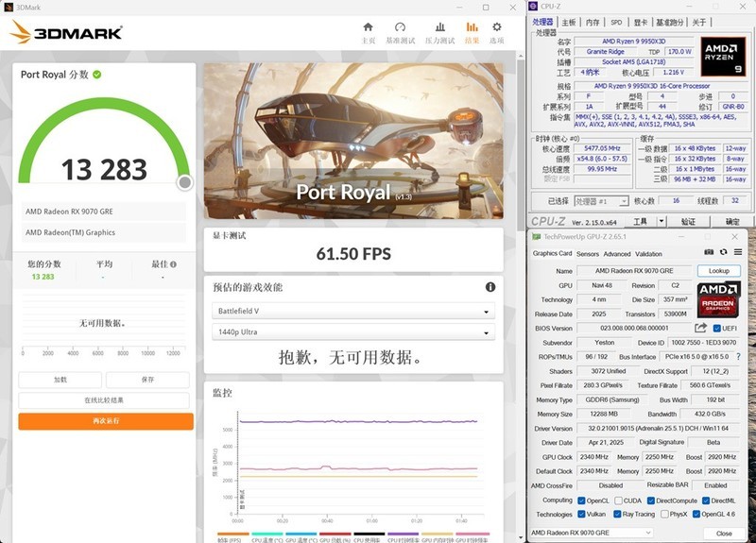Toggle the UEFI checkbox in GPU-Z
The image size is (756, 543).
(x=717, y=328)
